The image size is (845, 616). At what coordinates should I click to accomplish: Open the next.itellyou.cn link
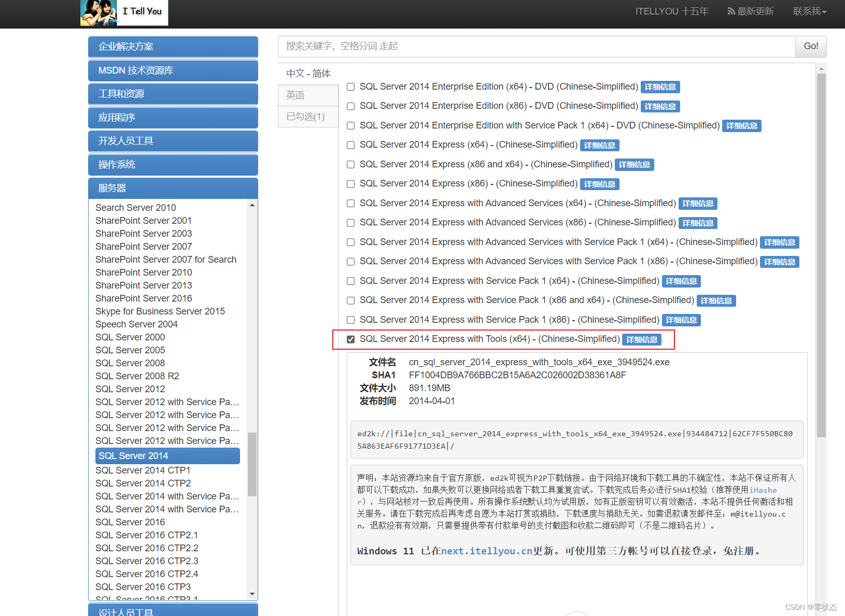point(487,551)
